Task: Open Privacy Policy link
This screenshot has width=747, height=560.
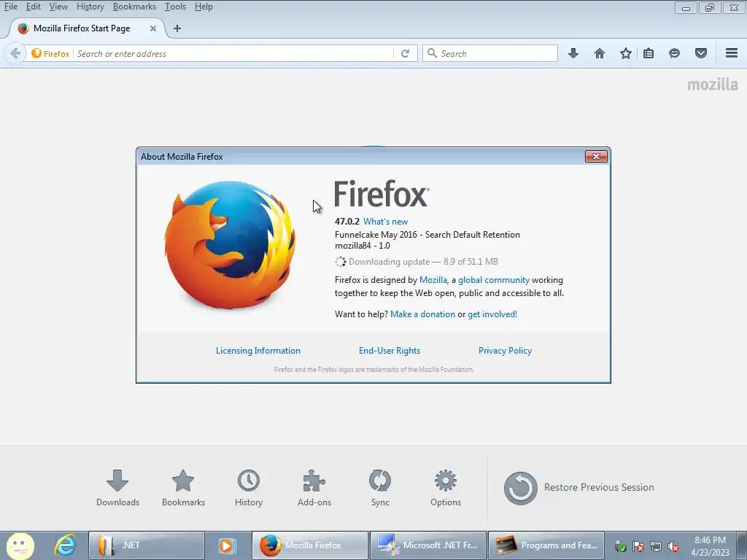Action: pos(505,351)
